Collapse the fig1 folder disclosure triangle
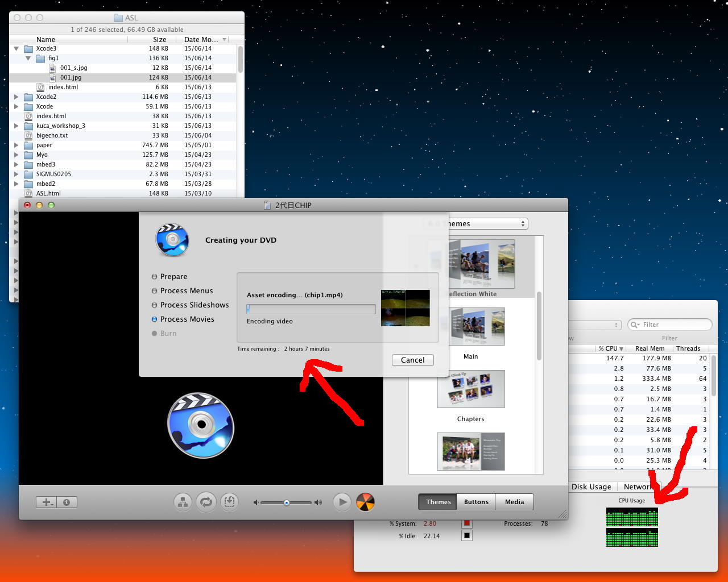This screenshot has width=728, height=582. [x=28, y=59]
